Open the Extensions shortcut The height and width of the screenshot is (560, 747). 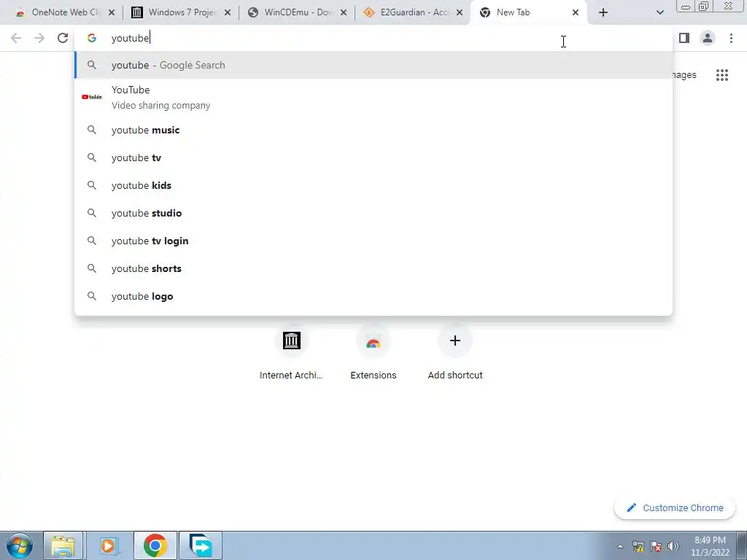[x=373, y=354]
